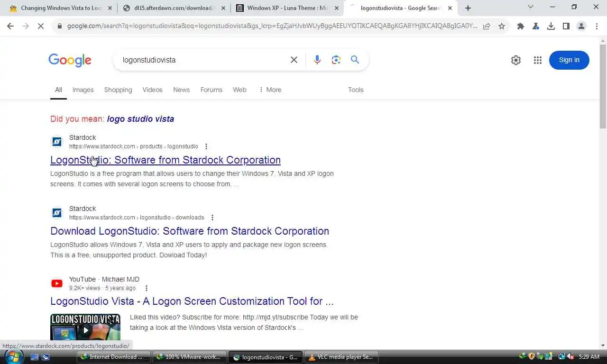Close the Windows XP - Luna Theme tab
Image resolution: width=607 pixels, height=364 pixels.
pos(336,8)
